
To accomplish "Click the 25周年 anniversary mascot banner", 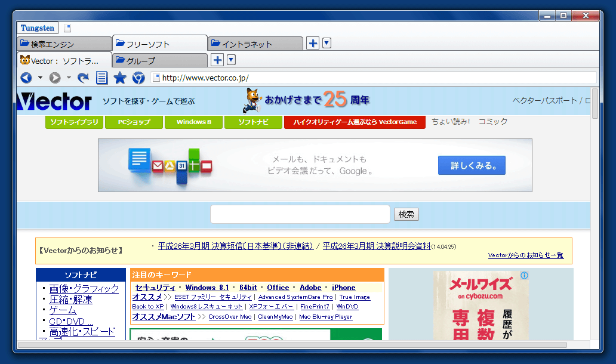I will pyautogui.click(x=307, y=100).
